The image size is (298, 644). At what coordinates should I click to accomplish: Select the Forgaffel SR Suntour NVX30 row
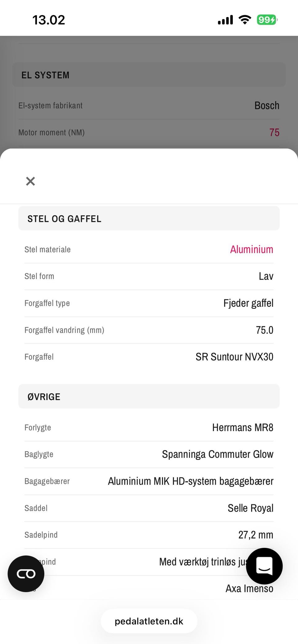(149, 357)
